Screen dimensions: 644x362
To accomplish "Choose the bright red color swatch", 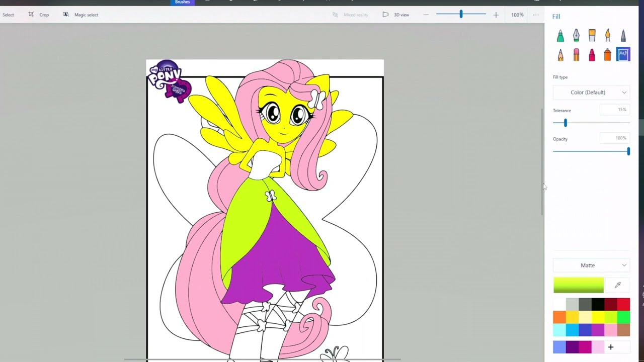I will (623, 304).
